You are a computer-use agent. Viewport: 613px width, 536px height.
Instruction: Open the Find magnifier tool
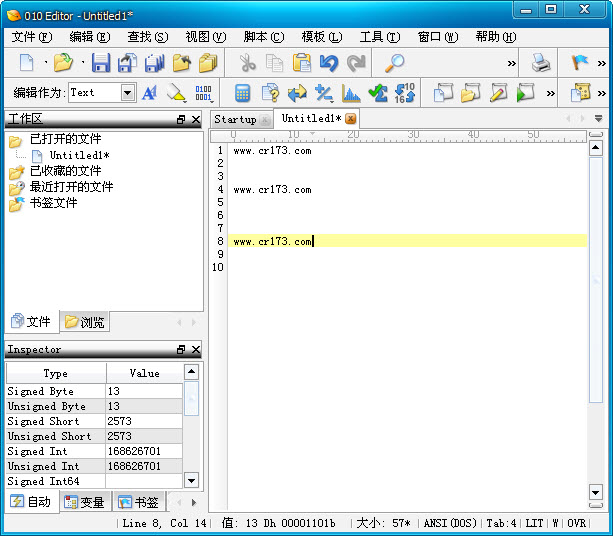[394, 63]
